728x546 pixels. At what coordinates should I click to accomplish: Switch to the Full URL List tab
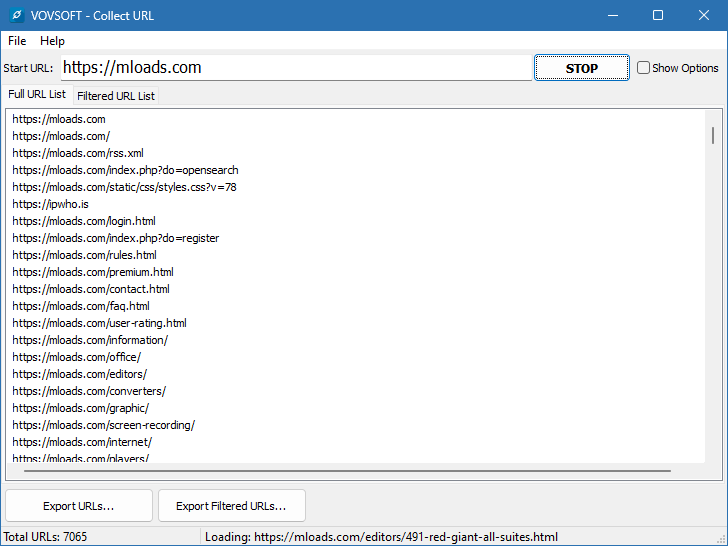pyautogui.click(x=37, y=94)
